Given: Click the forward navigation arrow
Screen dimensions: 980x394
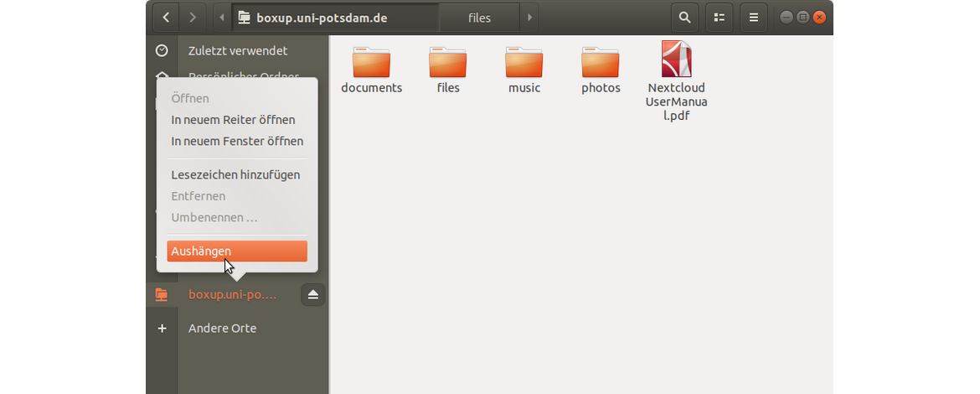Looking at the screenshot, I should (193, 17).
